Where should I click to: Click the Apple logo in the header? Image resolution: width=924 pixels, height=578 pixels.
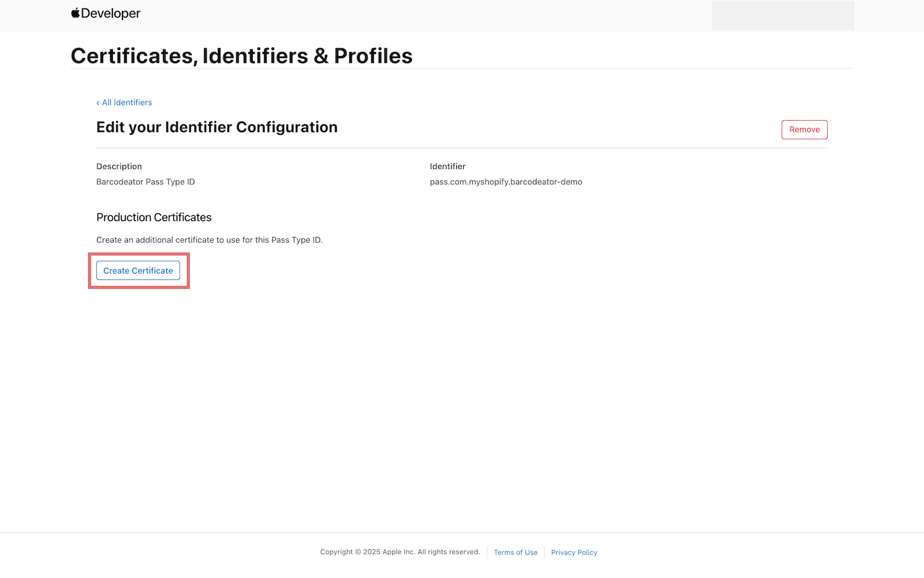click(74, 12)
